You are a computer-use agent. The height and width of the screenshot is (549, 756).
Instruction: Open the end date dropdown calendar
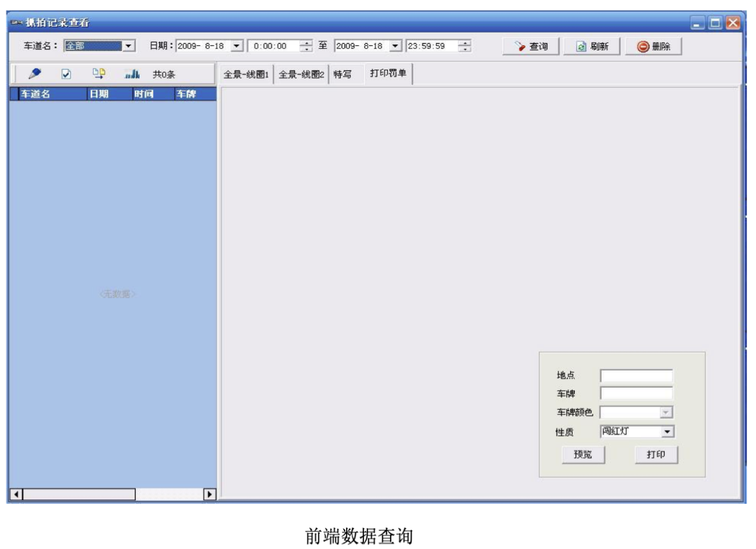[x=396, y=46]
